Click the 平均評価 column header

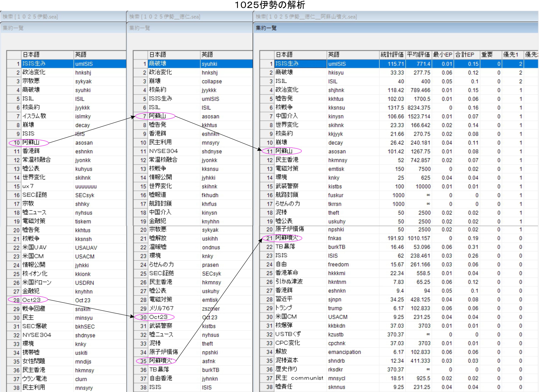point(418,55)
